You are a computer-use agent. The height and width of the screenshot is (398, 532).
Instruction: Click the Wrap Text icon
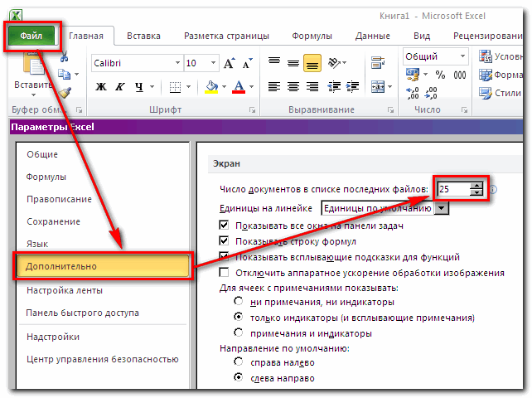(378, 62)
